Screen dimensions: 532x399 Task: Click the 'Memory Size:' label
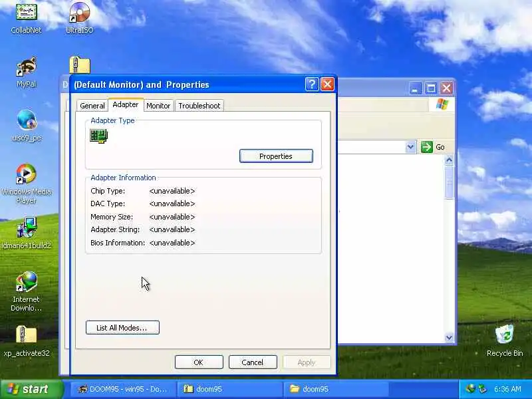coord(112,217)
